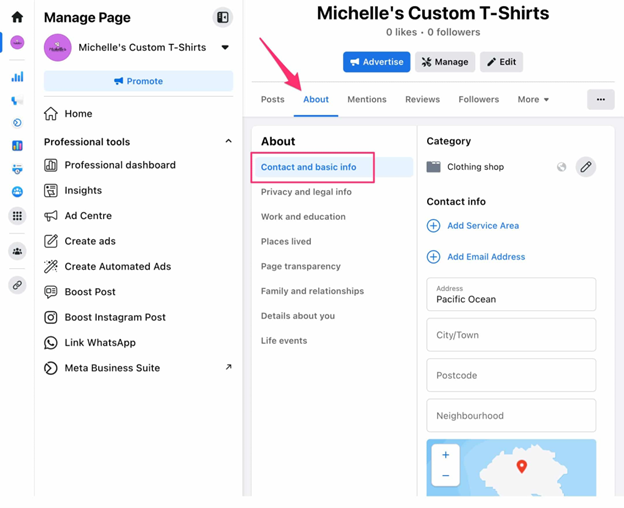Open Work and education section
Screen dimensions: 624x508
(303, 217)
